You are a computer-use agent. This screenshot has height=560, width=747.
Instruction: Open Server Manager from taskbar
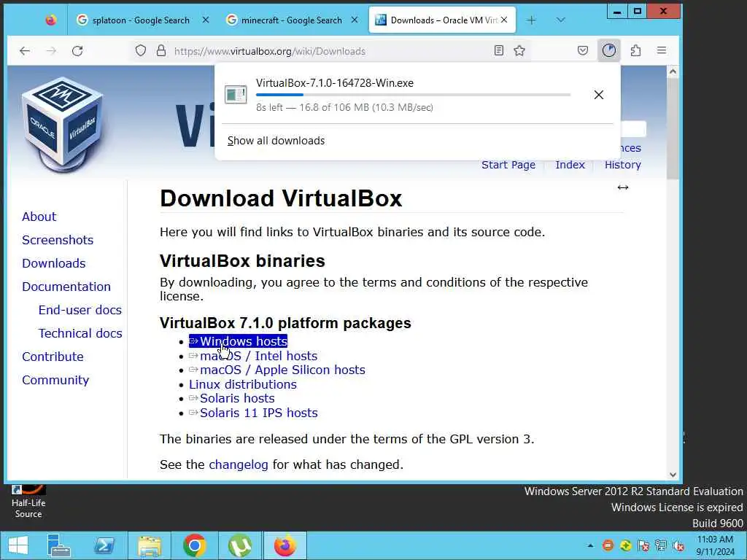(x=58, y=545)
